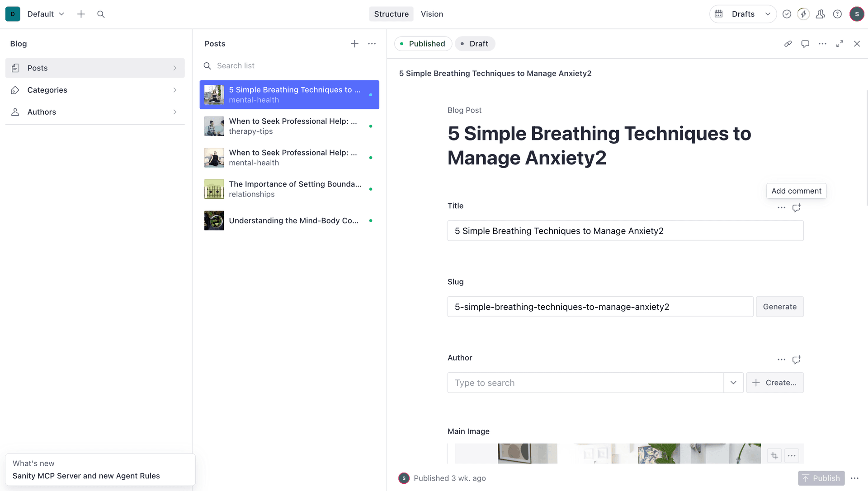
Task: Switch to the Draft version of the post
Action: (x=475, y=43)
